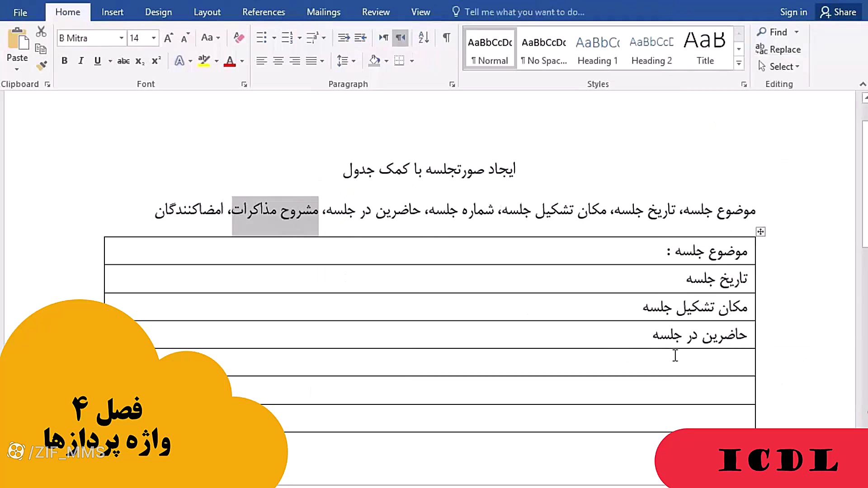Image resolution: width=868 pixels, height=488 pixels.
Task: Click the Sign in link
Action: coord(793,12)
